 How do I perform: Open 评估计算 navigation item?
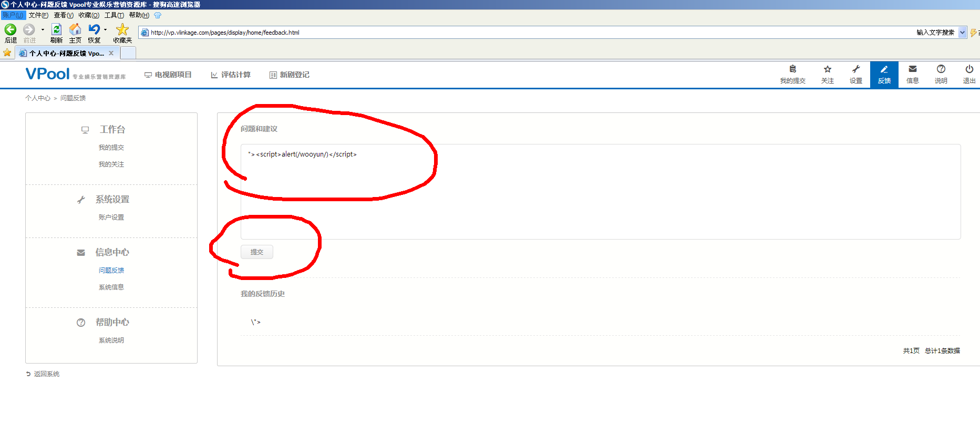click(231, 75)
